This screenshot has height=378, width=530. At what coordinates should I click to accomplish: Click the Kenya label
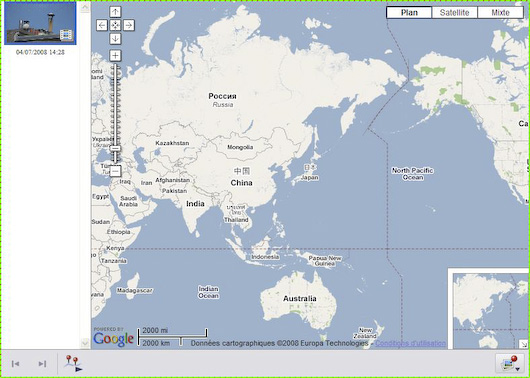point(115,248)
